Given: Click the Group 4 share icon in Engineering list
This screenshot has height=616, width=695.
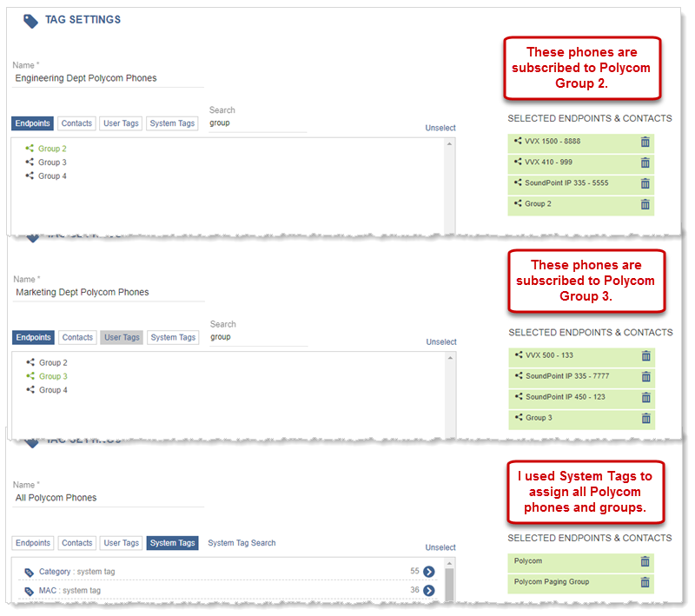Looking at the screenshot, I should click(x=30, y=176).
